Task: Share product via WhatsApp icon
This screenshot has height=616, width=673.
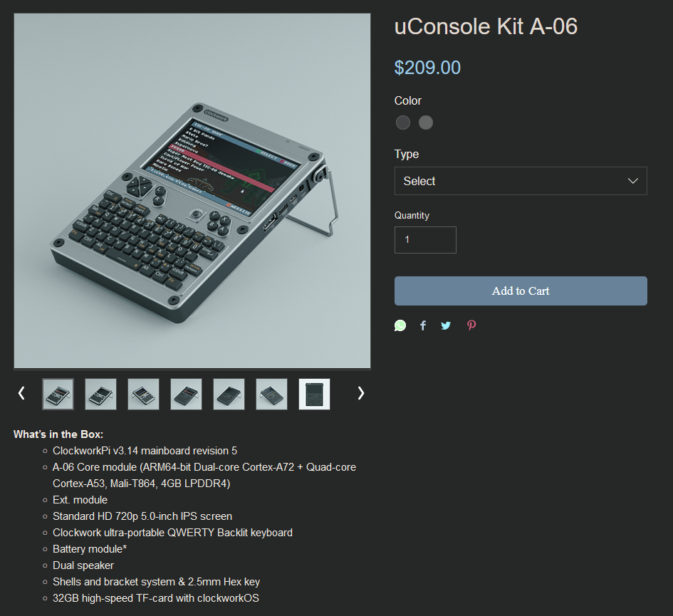Action: 400,325
